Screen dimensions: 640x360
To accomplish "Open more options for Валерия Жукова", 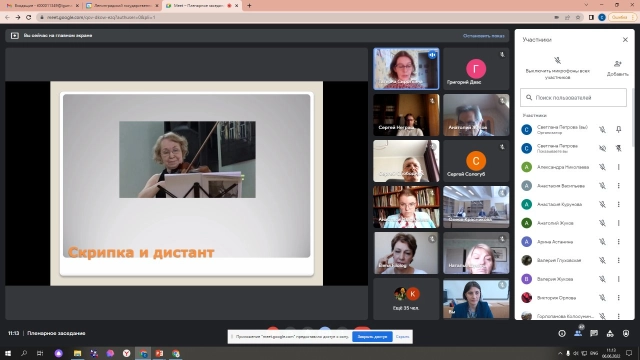I will [x=618, y=279].
